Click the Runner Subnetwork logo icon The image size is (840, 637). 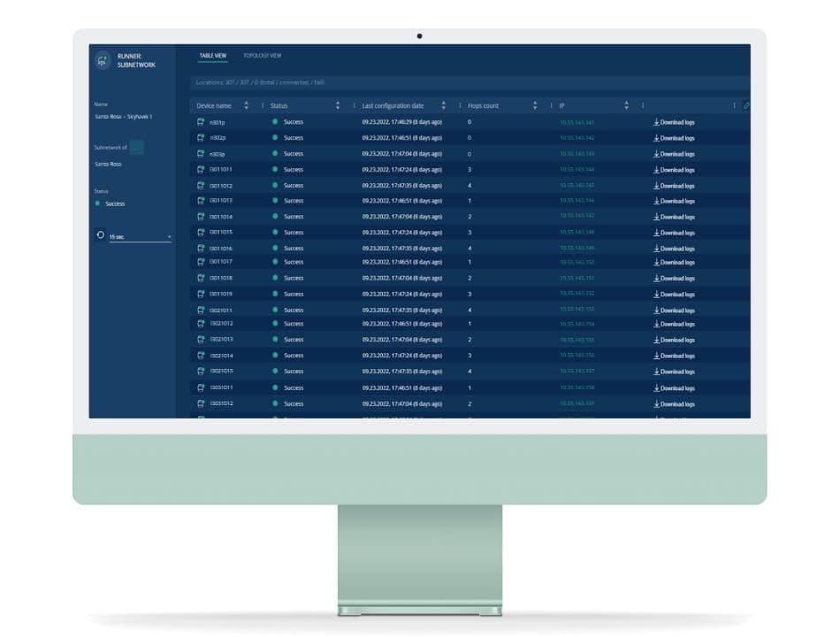tap(103, 61)
